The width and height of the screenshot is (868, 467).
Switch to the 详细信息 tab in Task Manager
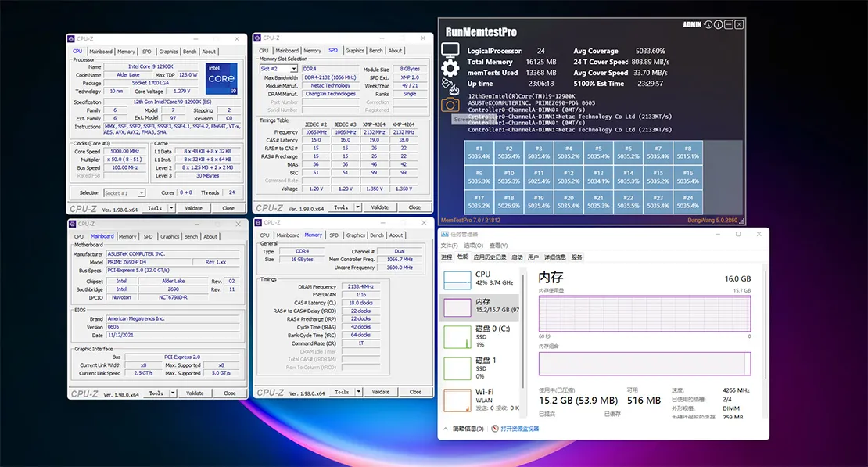554,257
